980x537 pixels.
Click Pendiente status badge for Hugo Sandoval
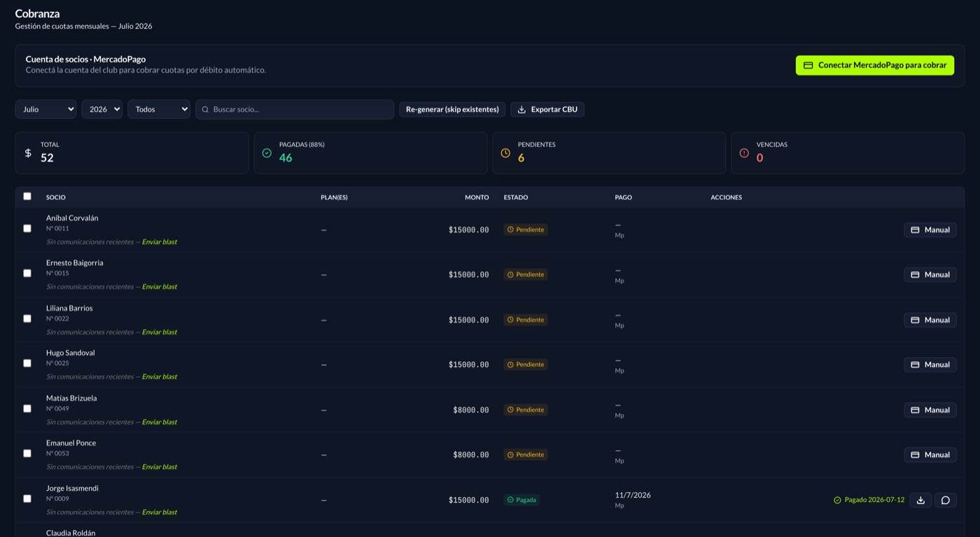tap(526, 365)
